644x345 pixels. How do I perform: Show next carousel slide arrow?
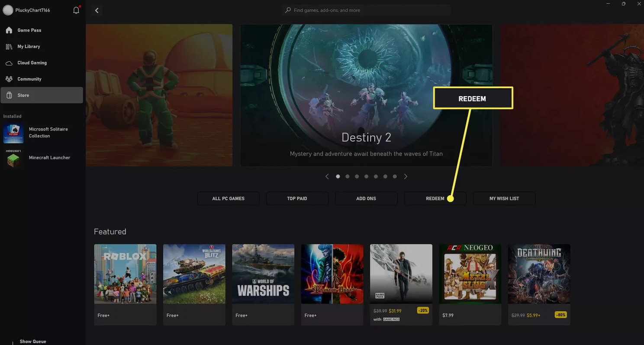pos(406,176)
